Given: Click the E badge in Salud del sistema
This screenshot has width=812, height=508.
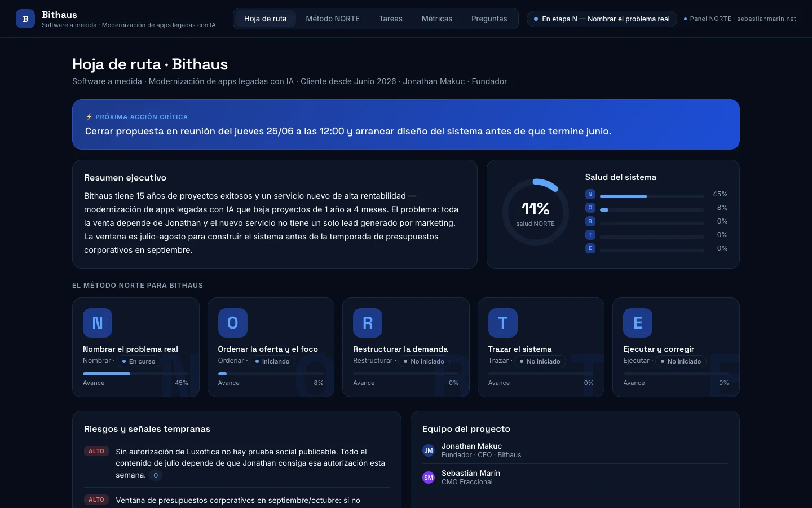Looking at the screenshot, I should (x=590, y=248).
